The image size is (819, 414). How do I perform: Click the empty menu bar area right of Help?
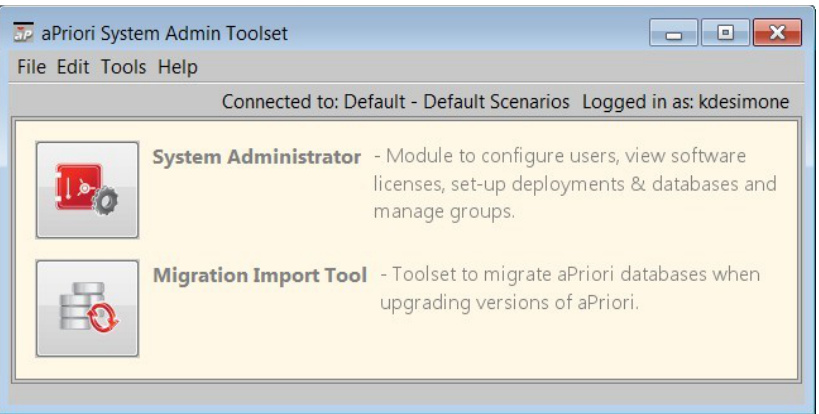(x=500, y=67)
